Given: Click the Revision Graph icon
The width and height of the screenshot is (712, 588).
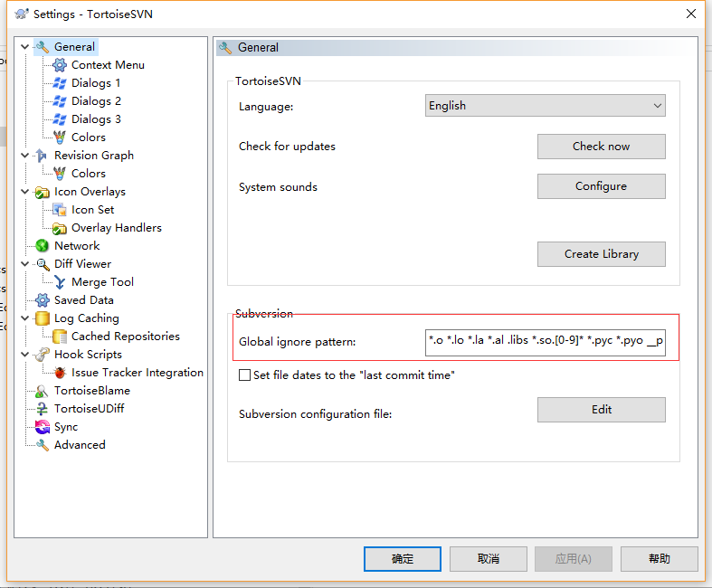Looking at the screenshot, I should pos(42,156).
